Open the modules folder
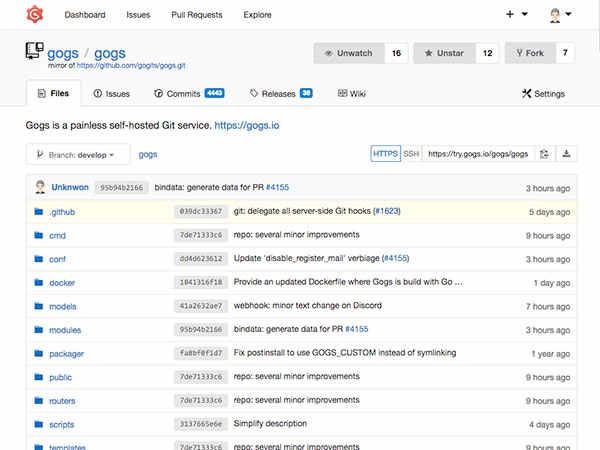600x450 pixels. (65, 330)
